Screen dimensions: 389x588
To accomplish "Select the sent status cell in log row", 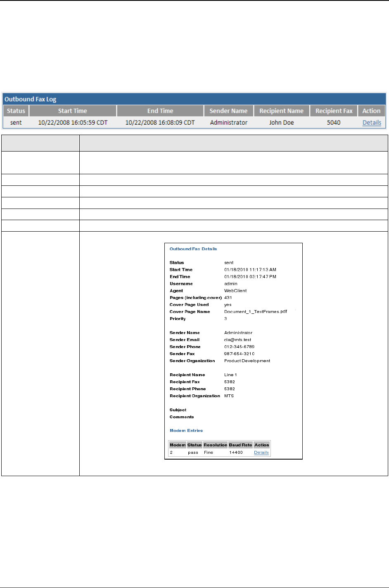I will [x=16, y=123].
